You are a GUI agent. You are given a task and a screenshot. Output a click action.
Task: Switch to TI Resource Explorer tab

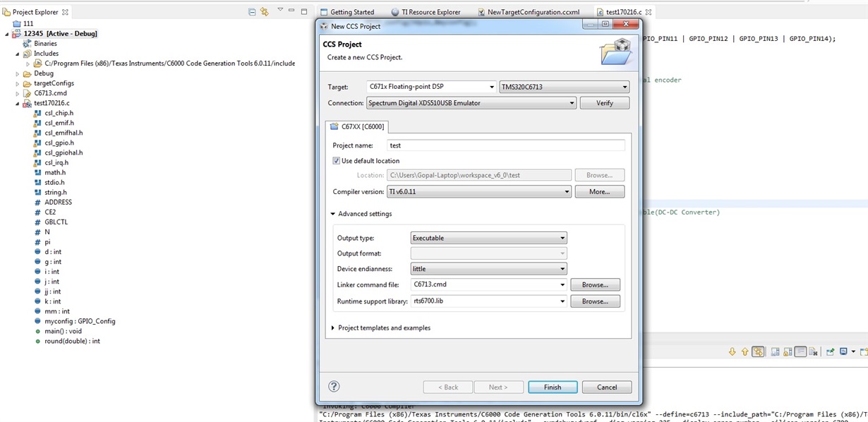point(426,12)
